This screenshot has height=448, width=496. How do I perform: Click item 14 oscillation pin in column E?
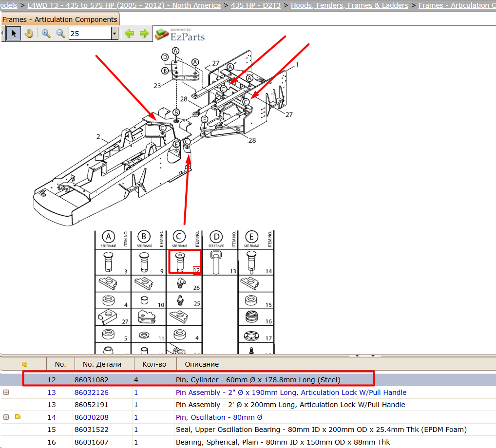point(251,262)
